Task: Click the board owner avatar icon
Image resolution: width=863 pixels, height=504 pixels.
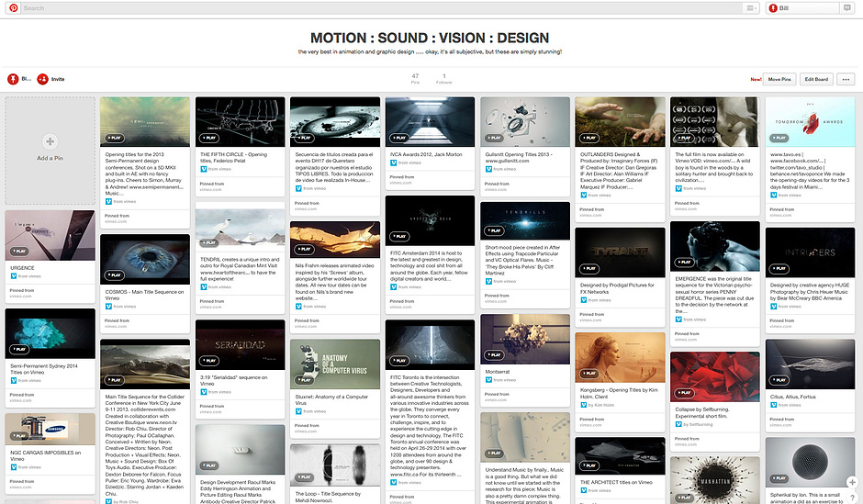Action: click(13, 79)
